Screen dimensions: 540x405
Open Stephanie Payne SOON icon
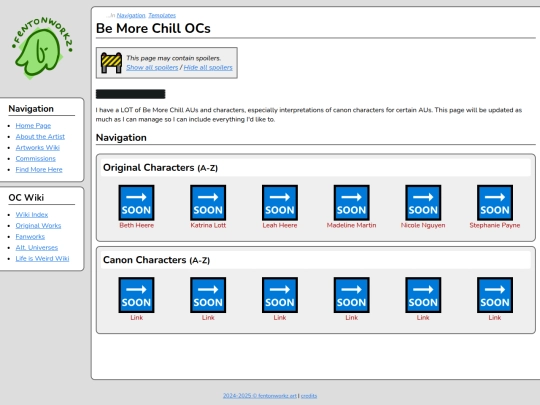[495, 202]
